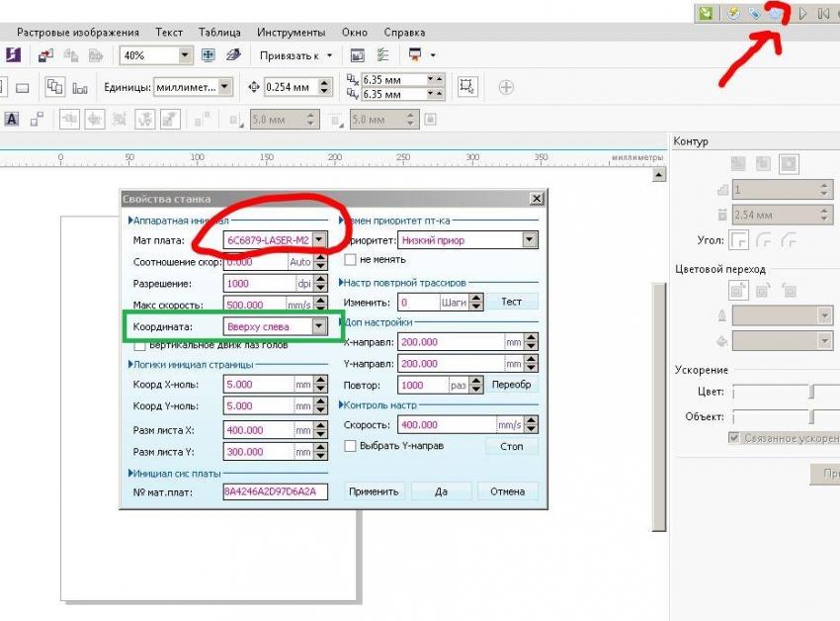Open the Мат плата dropdown with 6C6879-LASER-M2

(x=318, y=239)
